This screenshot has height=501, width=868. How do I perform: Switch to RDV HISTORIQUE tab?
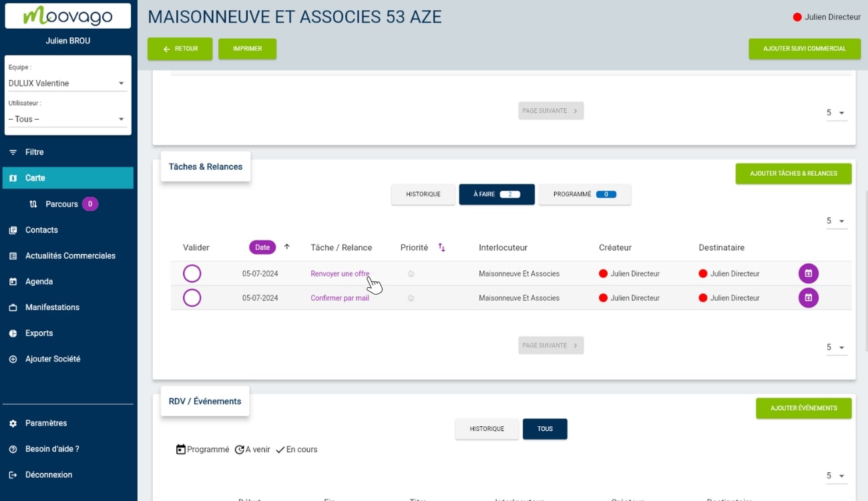[x=487, y=429]
